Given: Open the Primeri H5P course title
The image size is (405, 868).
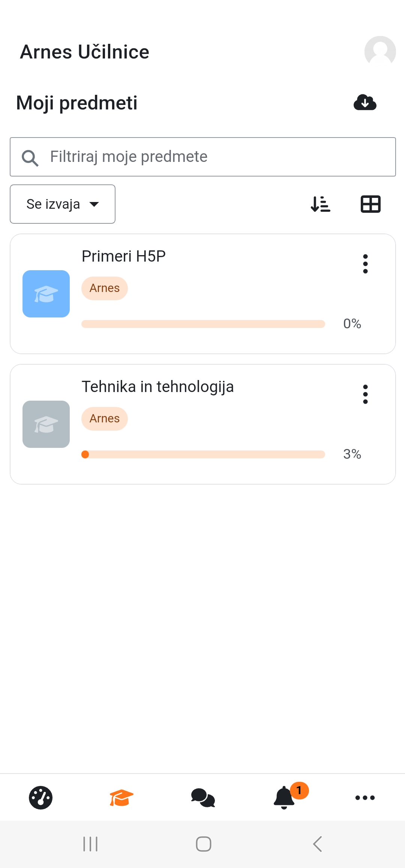Looking at the screenshot, I should pos(124,256).
